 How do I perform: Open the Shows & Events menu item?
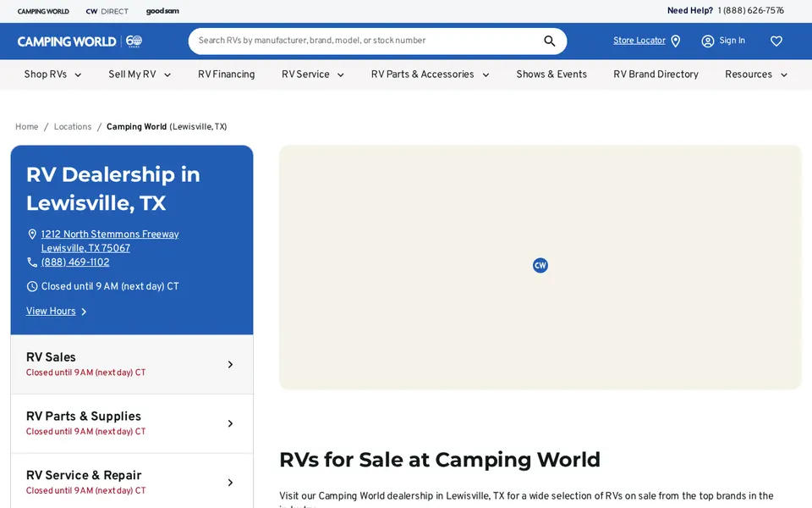[551, 75]
